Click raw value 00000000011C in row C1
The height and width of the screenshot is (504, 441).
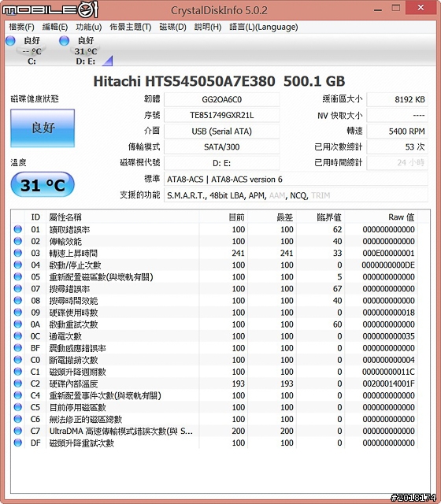pyautogui.click(x=388, y=372)
